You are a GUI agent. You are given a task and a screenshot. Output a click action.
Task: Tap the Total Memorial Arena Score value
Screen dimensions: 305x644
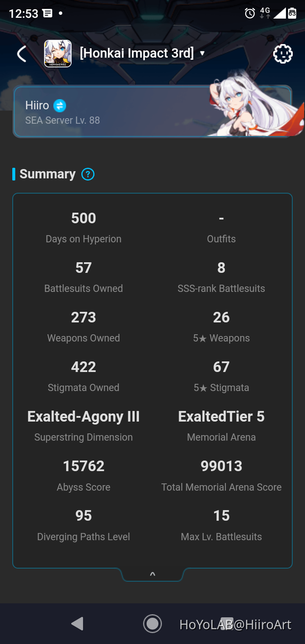pyautogui.click(x=221, y=466)
